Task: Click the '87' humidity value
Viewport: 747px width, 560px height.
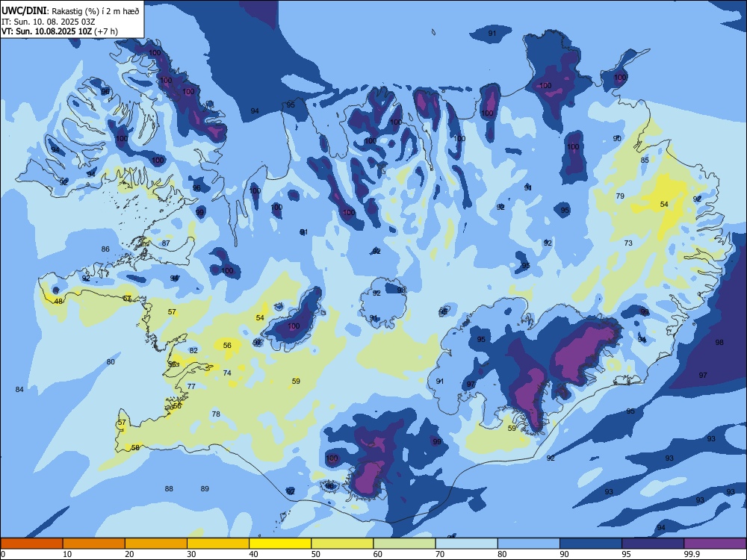Action: pos(166,243)
